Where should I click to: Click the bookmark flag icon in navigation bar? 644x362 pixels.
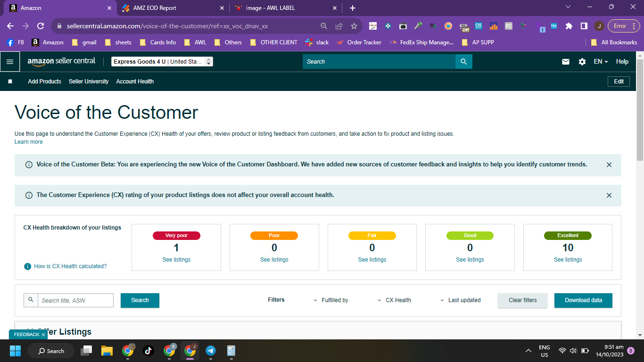pyautogui.click(x=10, y=82)
